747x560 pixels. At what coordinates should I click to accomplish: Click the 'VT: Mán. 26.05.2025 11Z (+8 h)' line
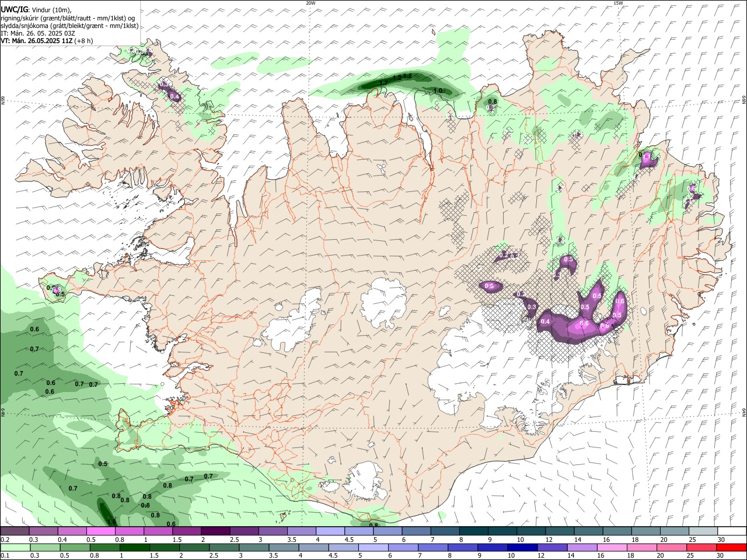(x=47, y=41)
